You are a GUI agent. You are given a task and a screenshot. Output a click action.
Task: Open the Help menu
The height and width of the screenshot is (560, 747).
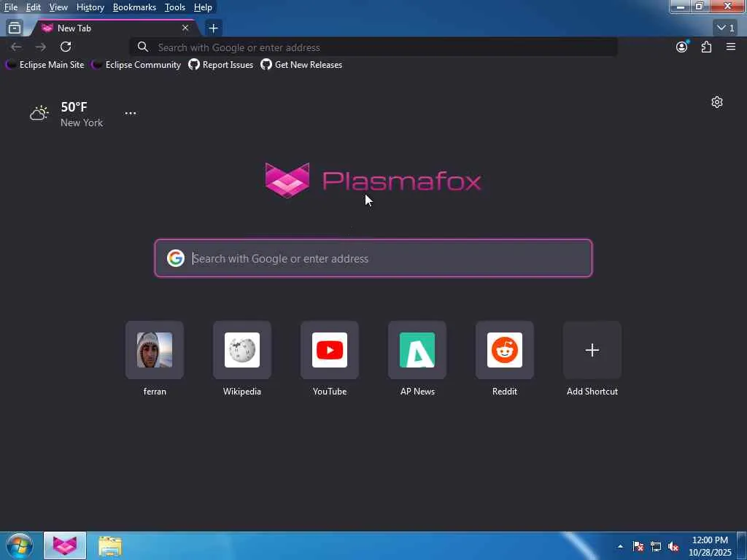tap(203, 7)
